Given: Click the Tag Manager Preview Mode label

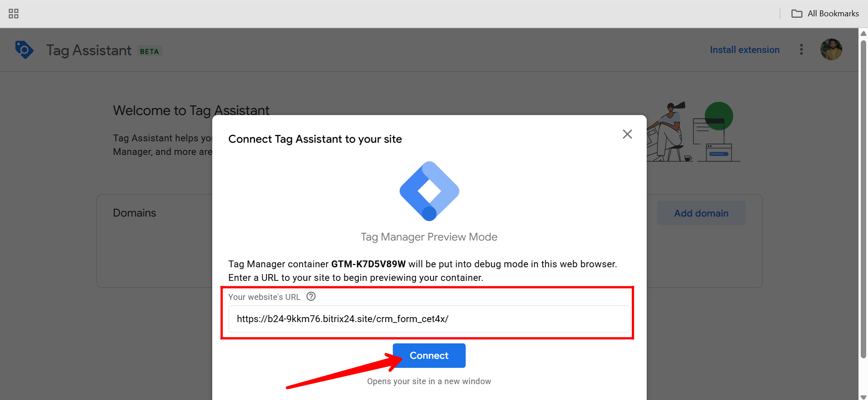Looking at the screenshot, I should 429,237.
